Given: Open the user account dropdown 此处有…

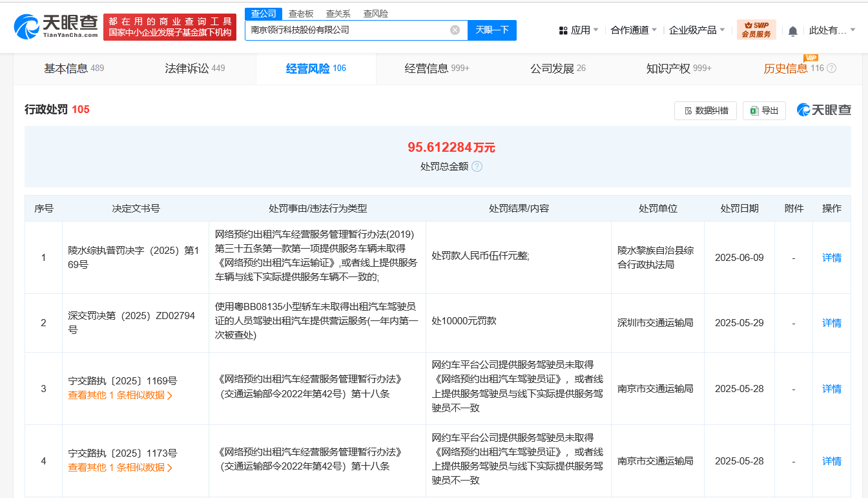Looking at the screenshot, I should coord(832,30).
